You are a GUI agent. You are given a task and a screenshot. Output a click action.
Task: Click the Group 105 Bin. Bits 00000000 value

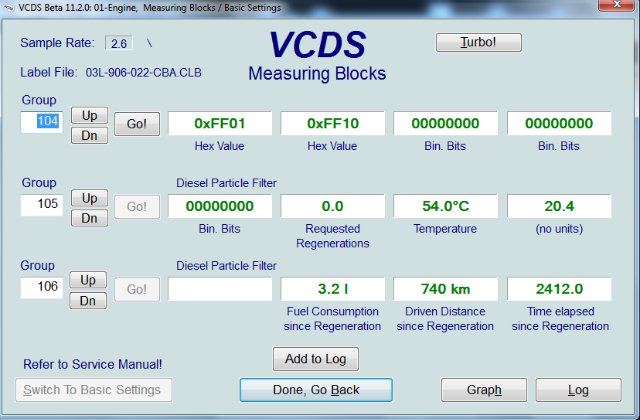tap(220, 206)
